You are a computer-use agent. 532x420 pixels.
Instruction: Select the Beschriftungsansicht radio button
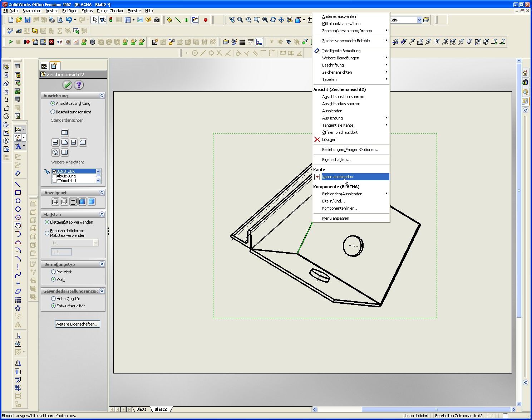pos(53,112)
